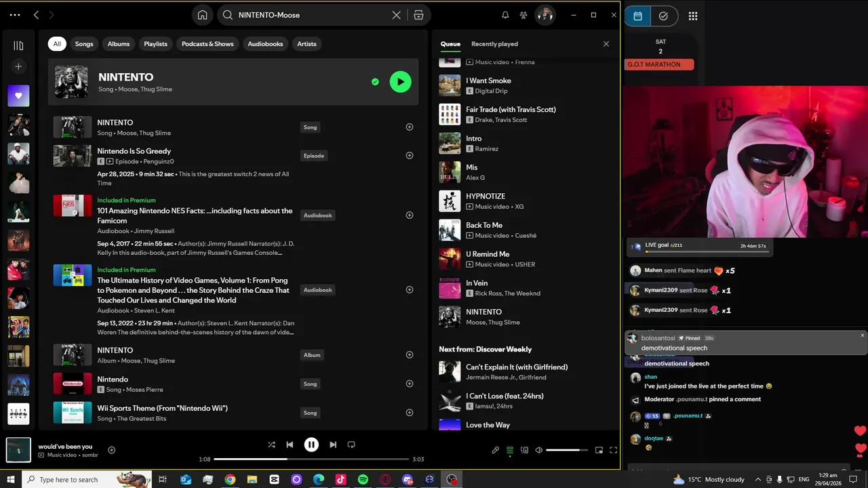
Task: Go back in Spotify navigation
Action: click(37, 15)
